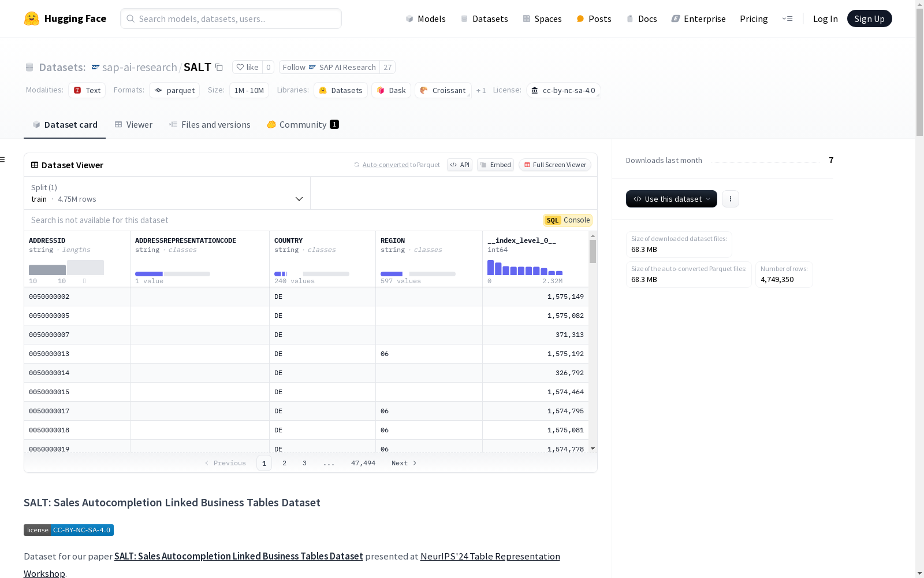Click the page scrollbar on the right edge
This screenshot has height=578, width=924.
pyautogui.click(x=919, y=72)
